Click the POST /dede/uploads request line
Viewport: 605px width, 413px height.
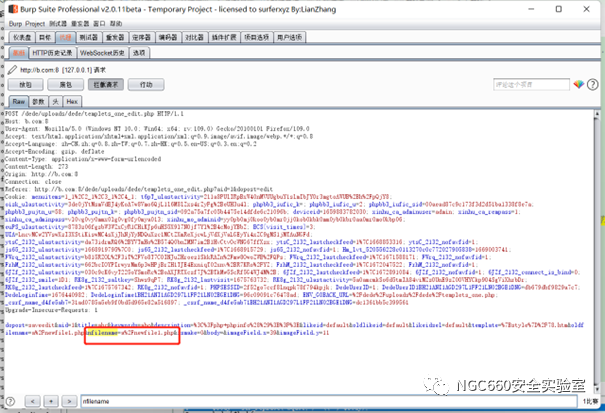[94, 114]
